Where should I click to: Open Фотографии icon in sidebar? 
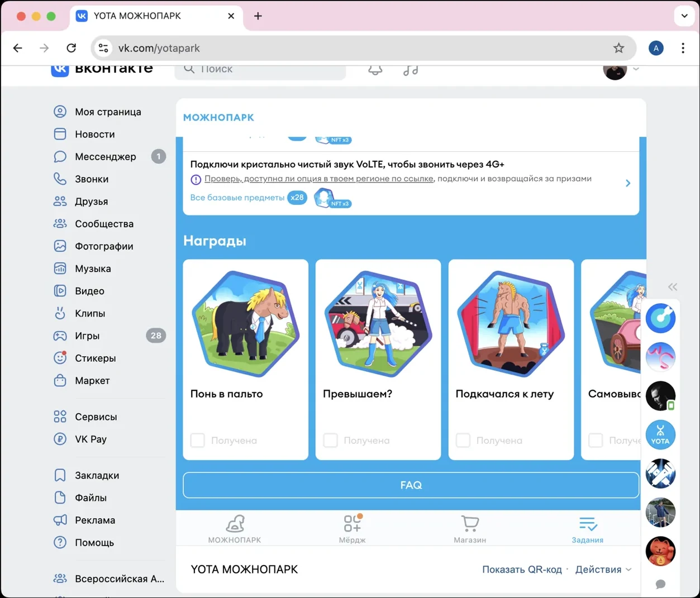[x=60, y=246]
